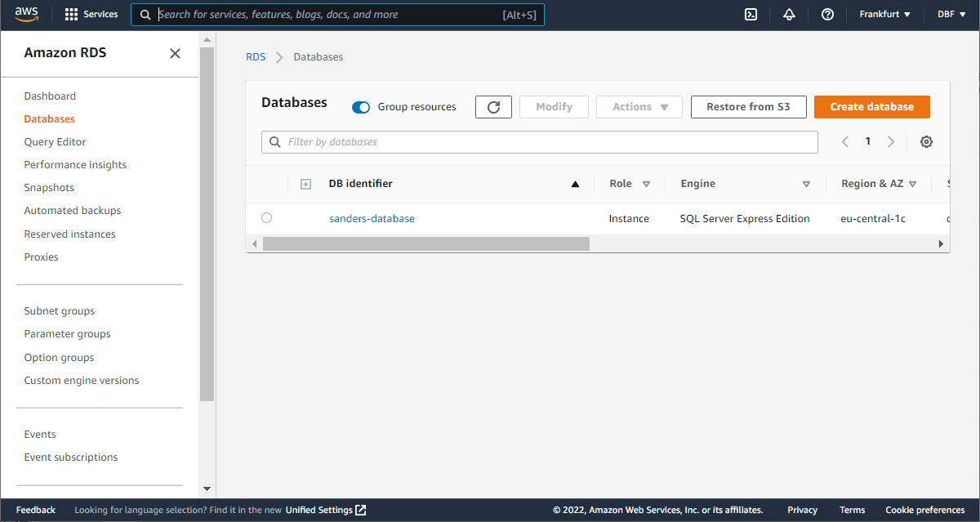Select Databases in sidebar
Viewport: 980px width, 522px height.
click(x=49, y=118)
